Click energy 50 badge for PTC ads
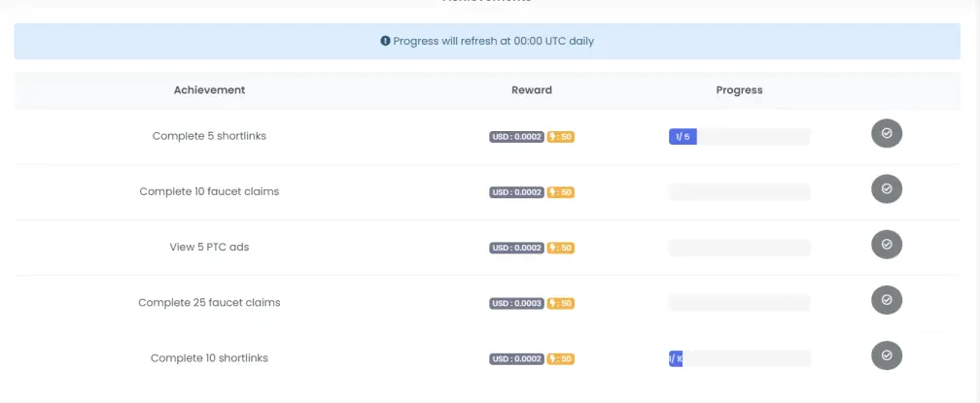This screenshot has width=980, height=403. point(561,248)
